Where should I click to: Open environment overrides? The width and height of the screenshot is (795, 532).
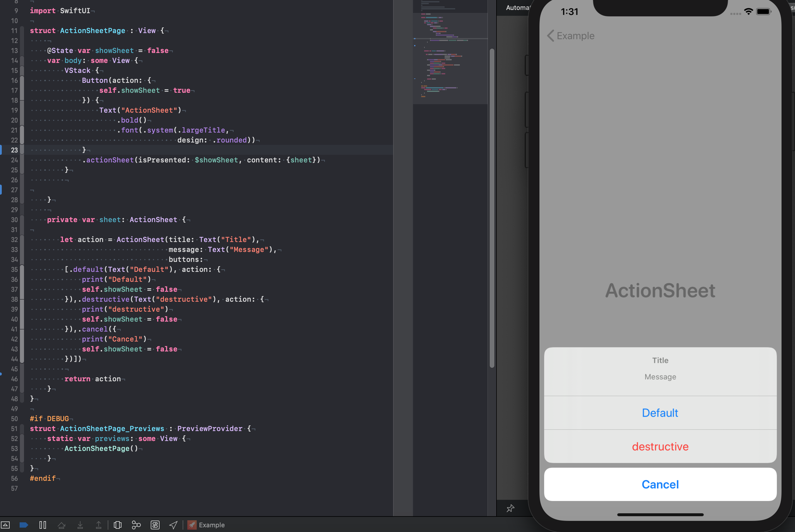click(x=155, y=524)
